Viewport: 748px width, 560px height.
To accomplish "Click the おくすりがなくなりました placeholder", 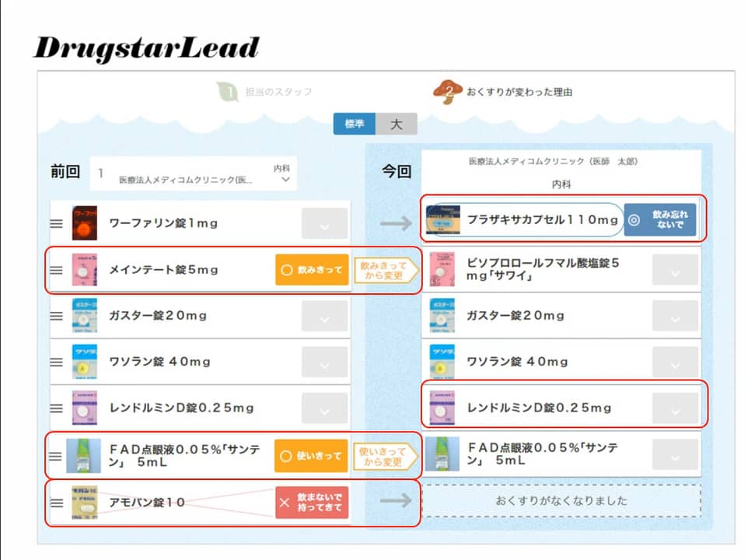I will click(x=561, y=501).
